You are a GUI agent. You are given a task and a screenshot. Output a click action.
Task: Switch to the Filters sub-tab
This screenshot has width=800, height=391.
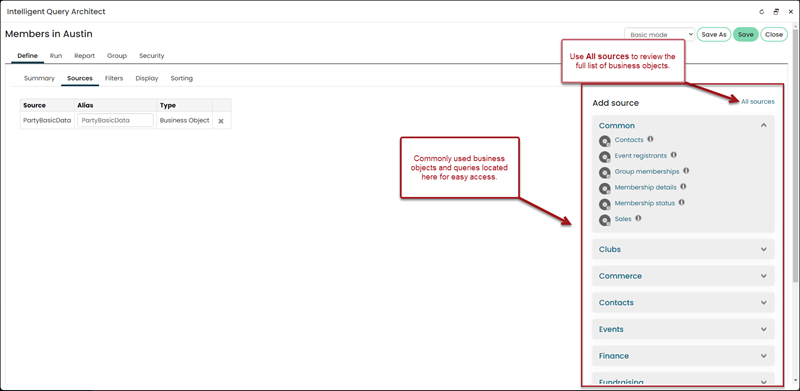(114, 79)
